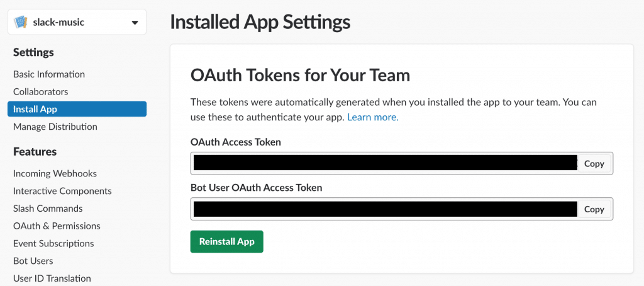Expand the slack-music app selector dropdown arrow

135,23
